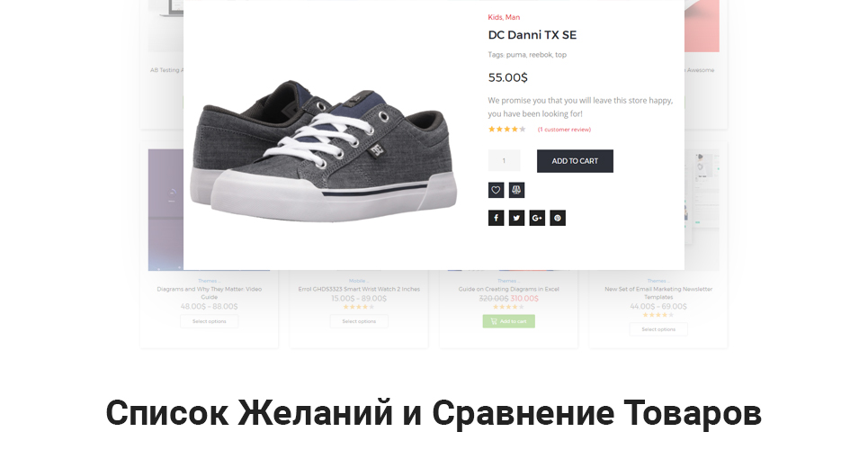Click the quantity input field
Screen dimensions: 868x450
(x=504, y=161)
